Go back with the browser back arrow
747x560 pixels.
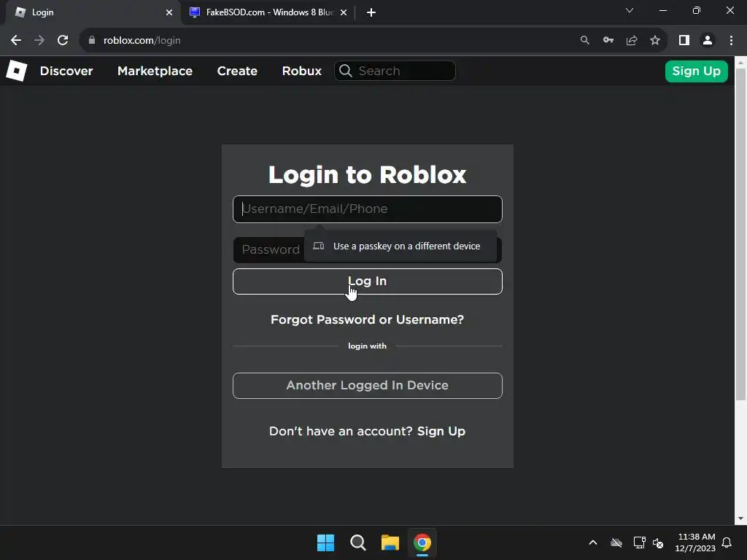(x=16, y=41)
